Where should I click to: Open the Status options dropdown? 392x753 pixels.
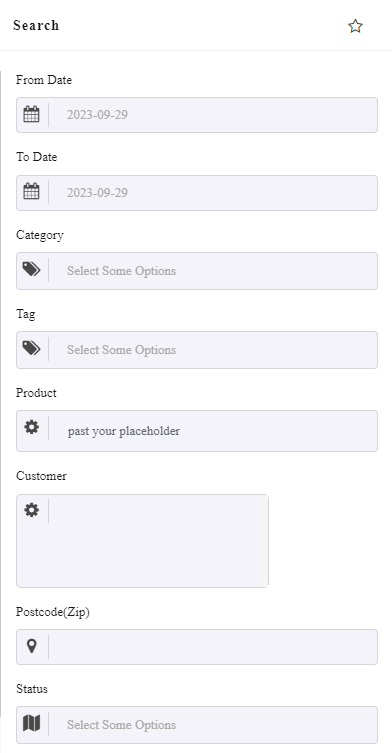[212, 725]
